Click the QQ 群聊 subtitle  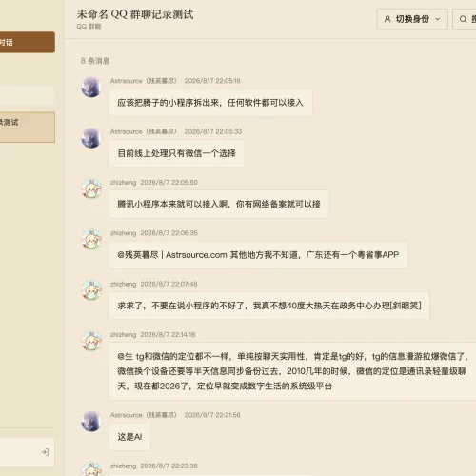[89, 27]
